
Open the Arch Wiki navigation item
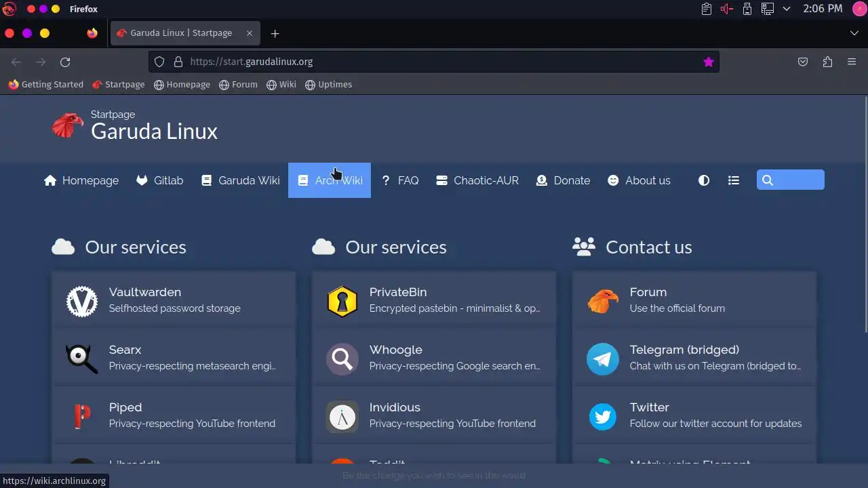pyautogui.click(x=330, y=180)
